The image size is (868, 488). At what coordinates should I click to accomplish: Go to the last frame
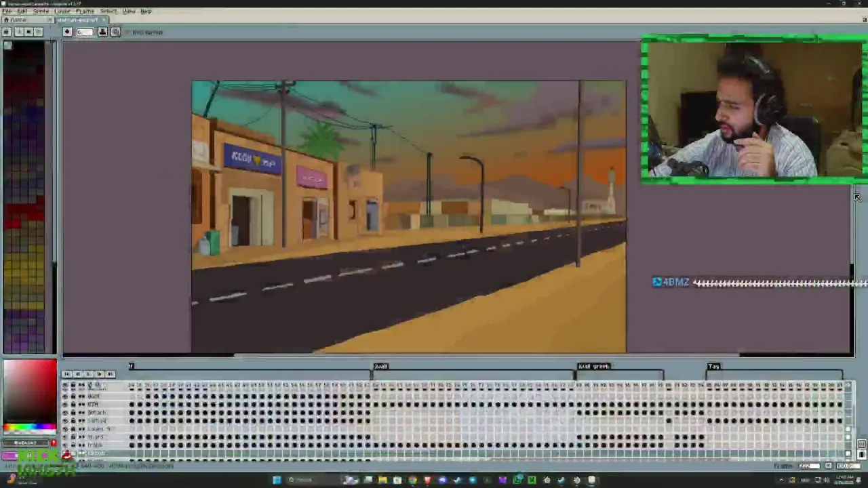click(x=110, y=374)
